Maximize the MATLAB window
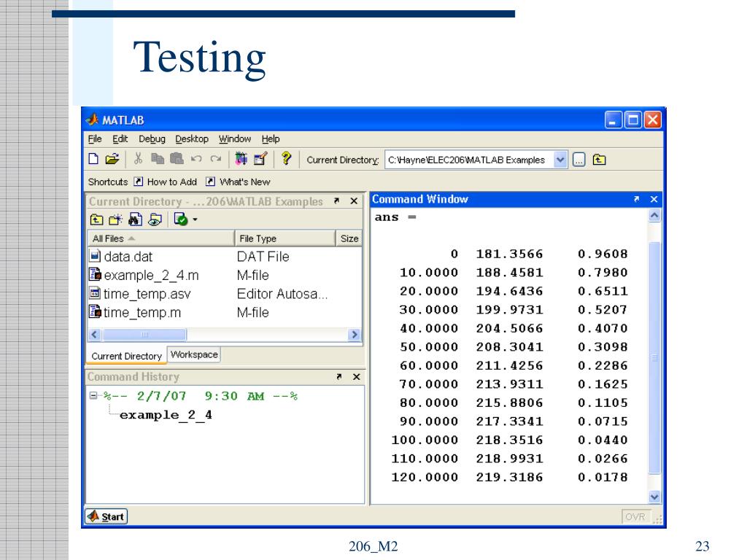 633,120
